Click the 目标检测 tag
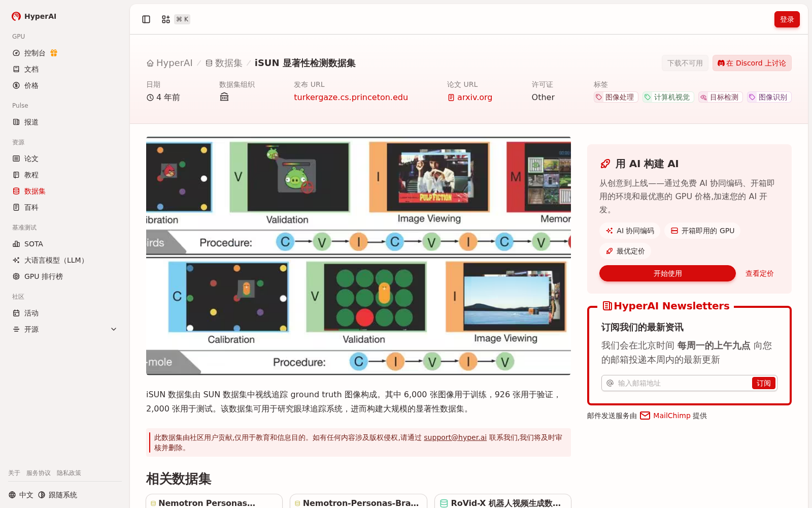 [720, 97]
